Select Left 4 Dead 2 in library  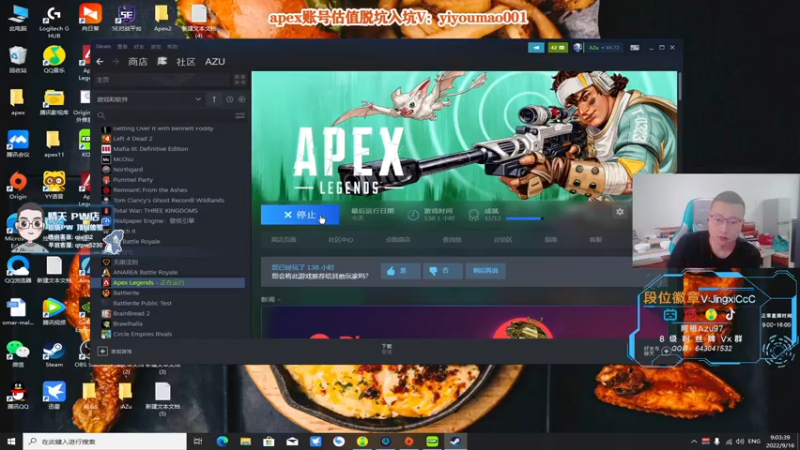tap(133, 139)
